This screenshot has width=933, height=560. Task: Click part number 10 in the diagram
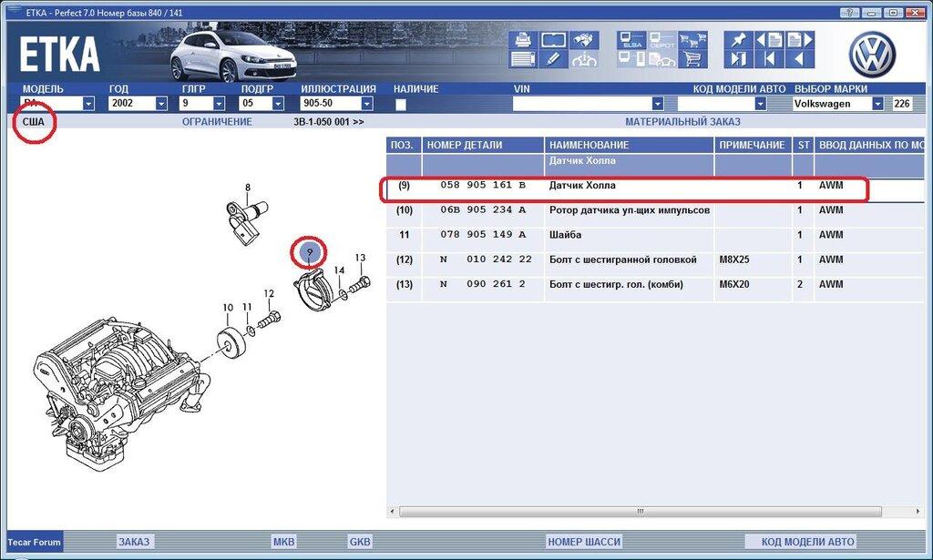228,308
